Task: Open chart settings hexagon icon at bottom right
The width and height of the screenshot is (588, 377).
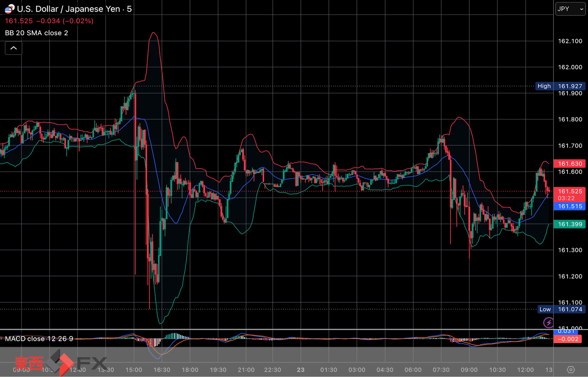Action: click(571, 370)
